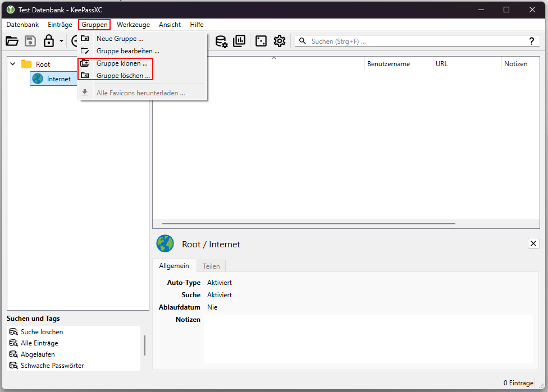Switch to the Teilen tab
Screen dimensions: 548x392
pyautogui.click(x=211, y=266)
